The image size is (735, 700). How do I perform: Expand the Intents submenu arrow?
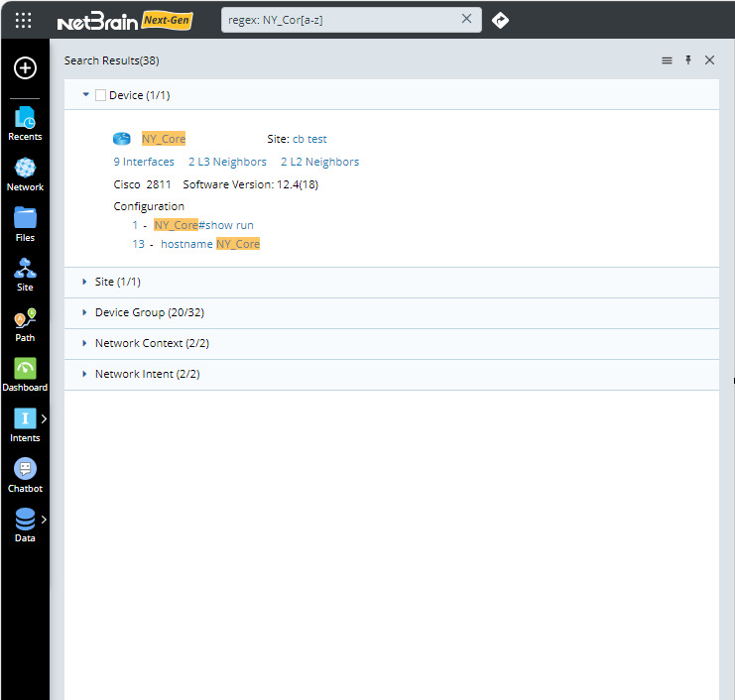[x=44, y=418]
